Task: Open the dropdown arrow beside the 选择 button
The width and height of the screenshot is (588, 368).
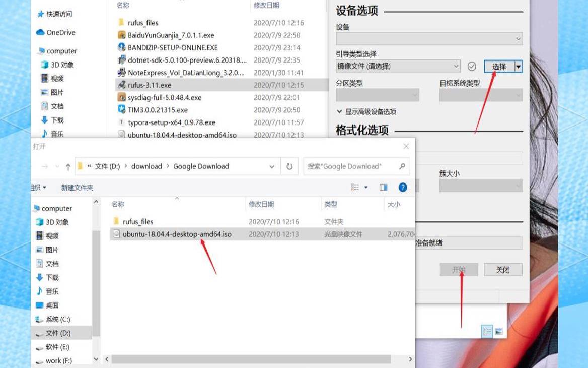Action: point(519,66)
